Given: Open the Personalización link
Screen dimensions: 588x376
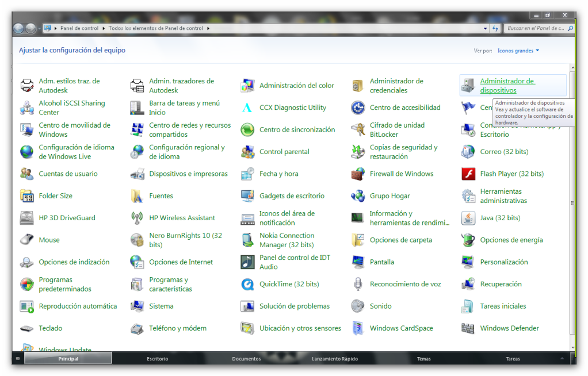Looking at the screenshot, I should coord(504,262).
